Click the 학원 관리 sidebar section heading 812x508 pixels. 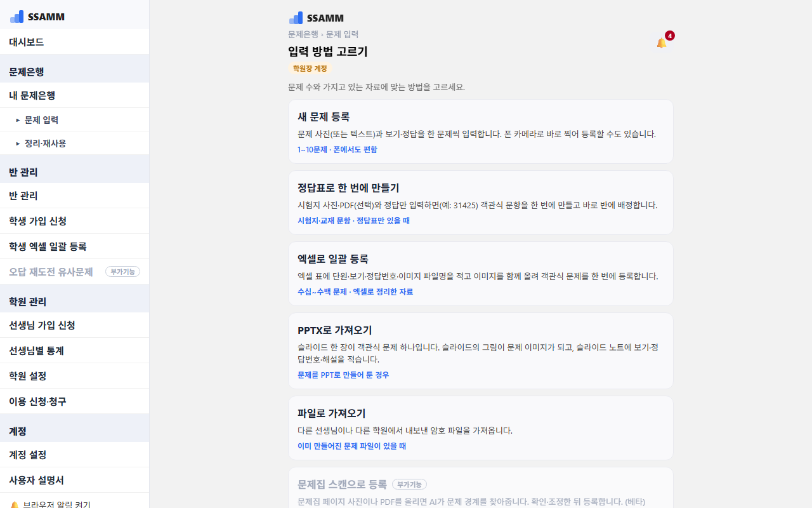tap(28, 302)
